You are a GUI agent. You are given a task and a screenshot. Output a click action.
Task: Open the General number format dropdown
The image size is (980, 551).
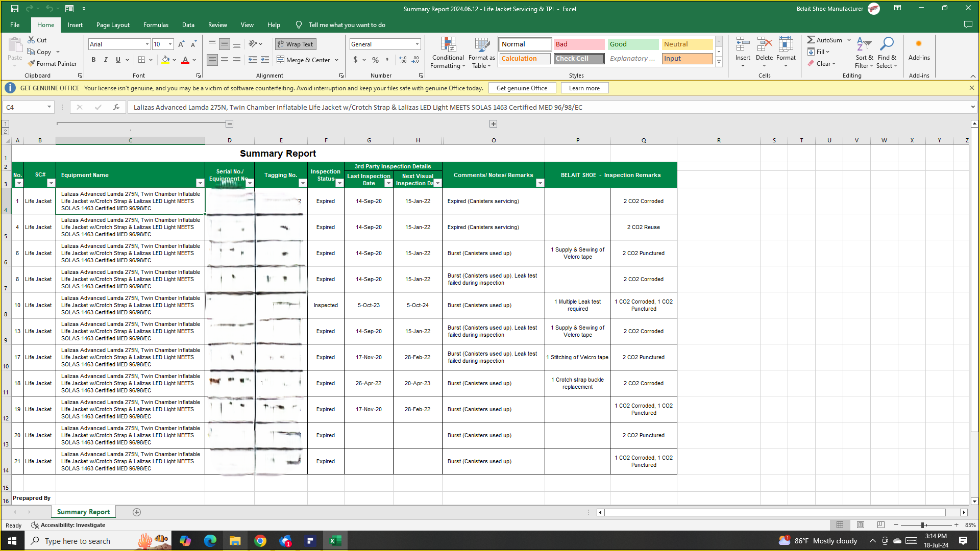click(x=417, y=44)
